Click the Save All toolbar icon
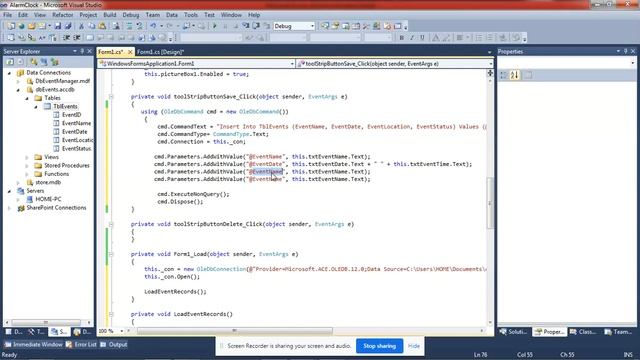 coord(68,26)
